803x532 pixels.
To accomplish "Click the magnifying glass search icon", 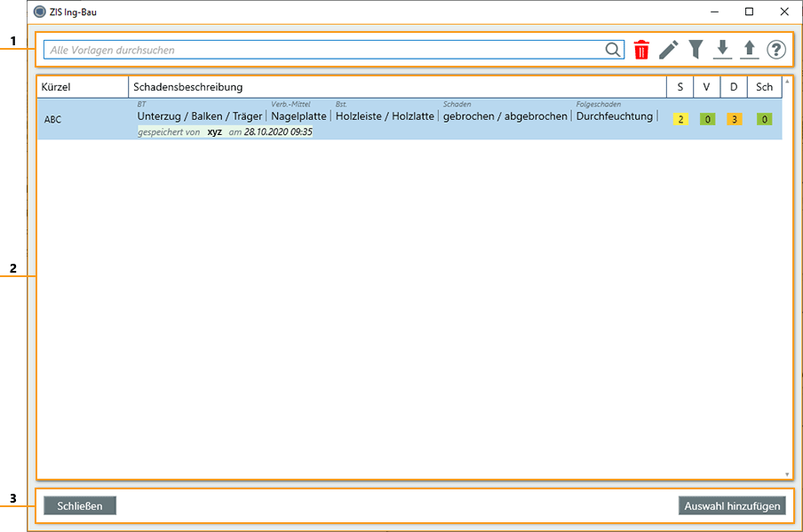I will (x=614, y=50).
